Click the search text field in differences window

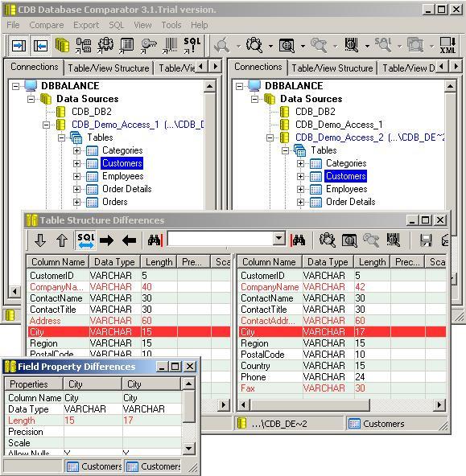(x=221, y=239)
